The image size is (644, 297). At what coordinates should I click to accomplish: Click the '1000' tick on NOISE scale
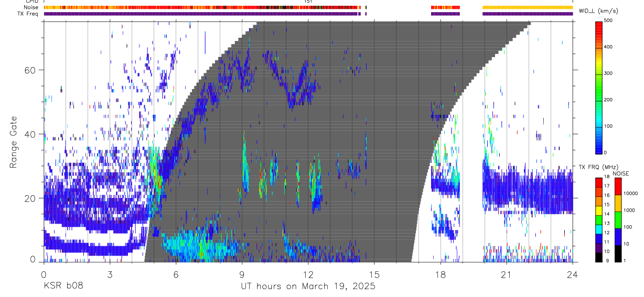point(629,211)
